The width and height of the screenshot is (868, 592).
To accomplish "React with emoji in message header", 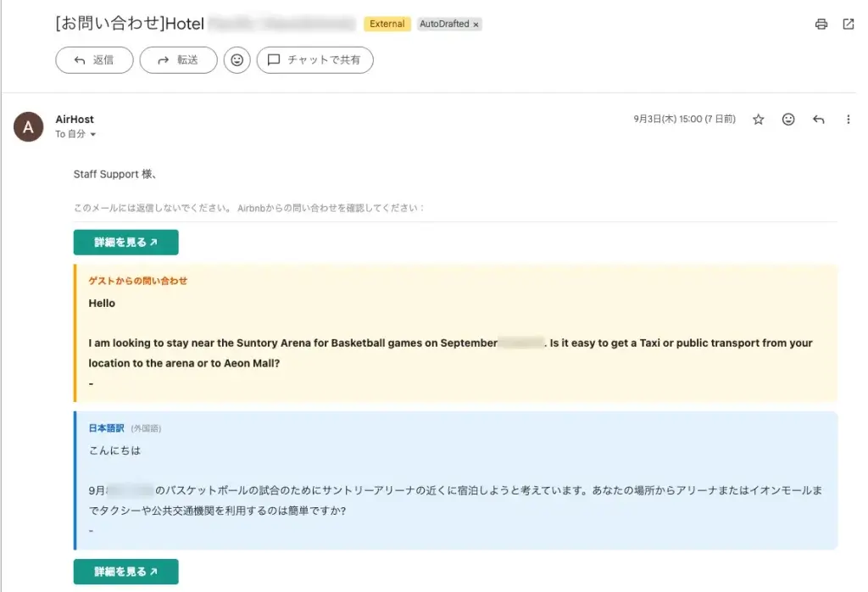I will coord(788,119).
